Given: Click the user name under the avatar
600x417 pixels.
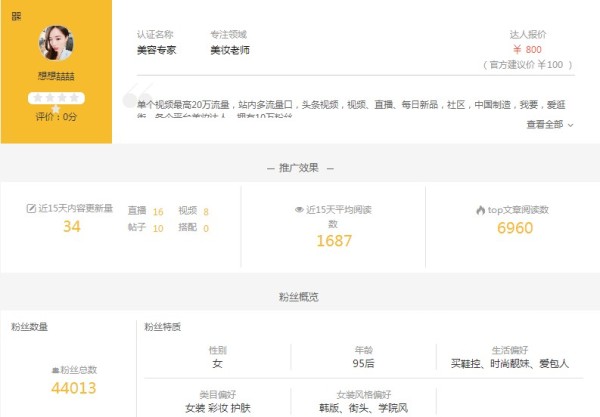Looking at the screenshot, I should tap(56, 76).
